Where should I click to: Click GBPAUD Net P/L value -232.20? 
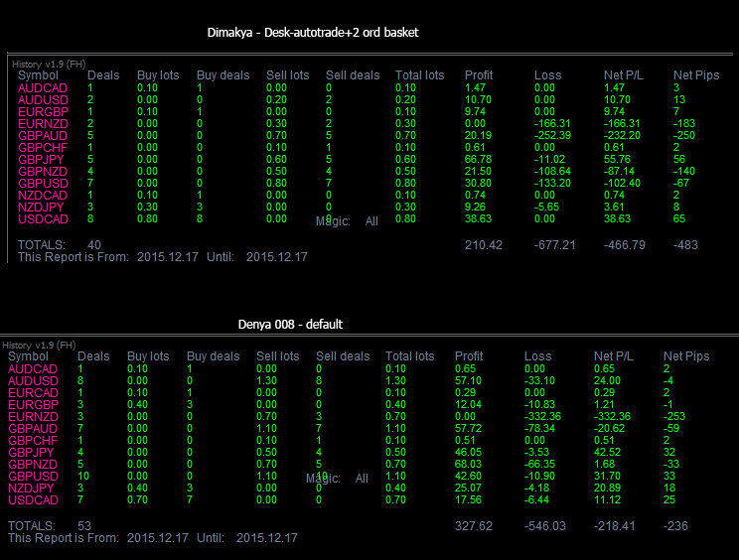[x=622, y=136]
